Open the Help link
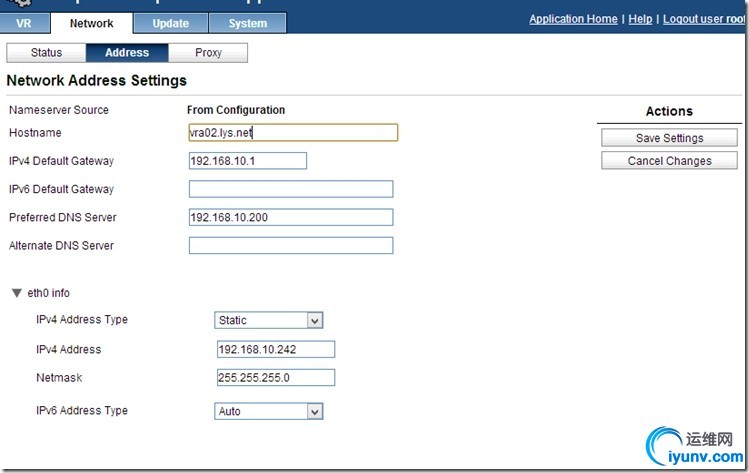Viewport: 749px width, 473px height. tap(640, 19)
